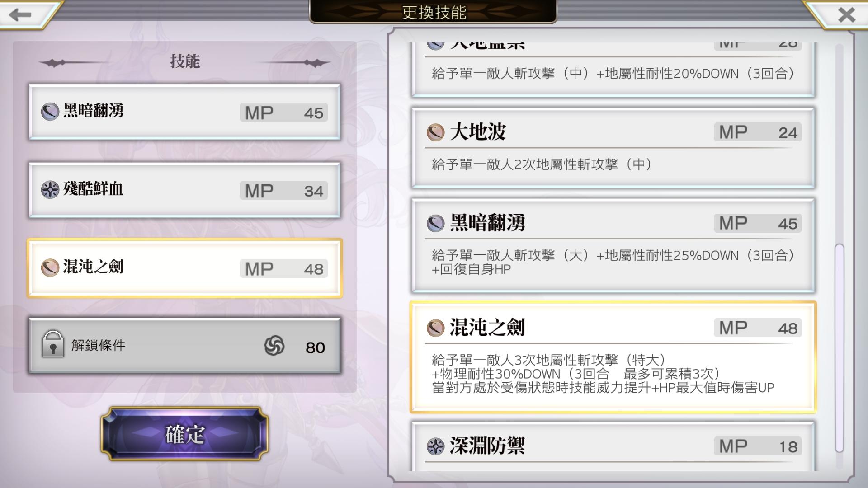Screen dimensions: 868x488
Task: Choose 大地波 from the skill list
Action: (x=613, y=148)
